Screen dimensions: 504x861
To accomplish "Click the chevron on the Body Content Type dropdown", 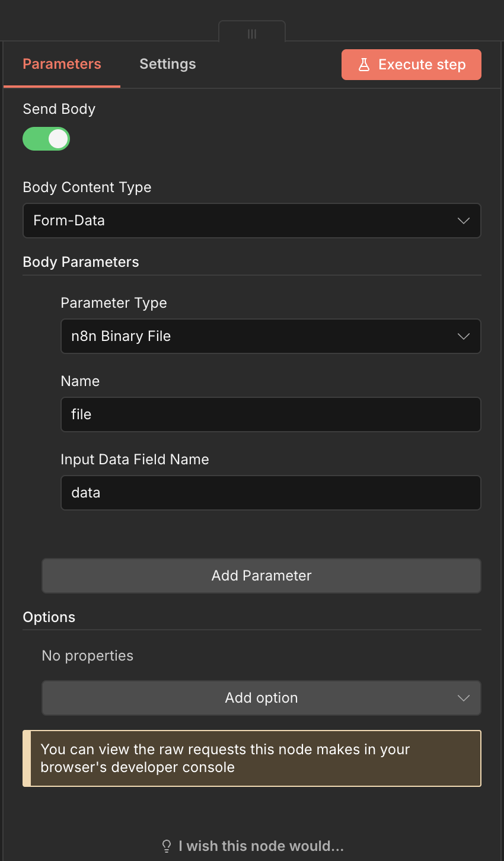I will click(464, 221).
